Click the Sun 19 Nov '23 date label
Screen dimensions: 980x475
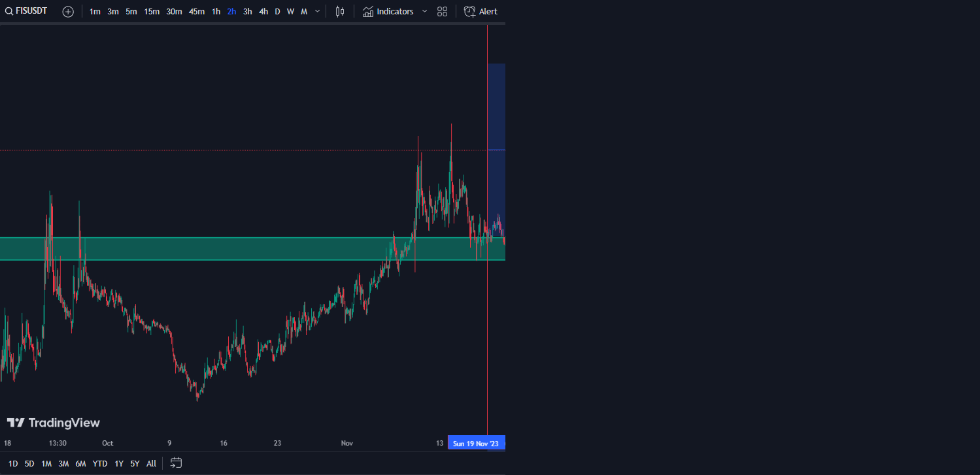[x=476, y=444]
